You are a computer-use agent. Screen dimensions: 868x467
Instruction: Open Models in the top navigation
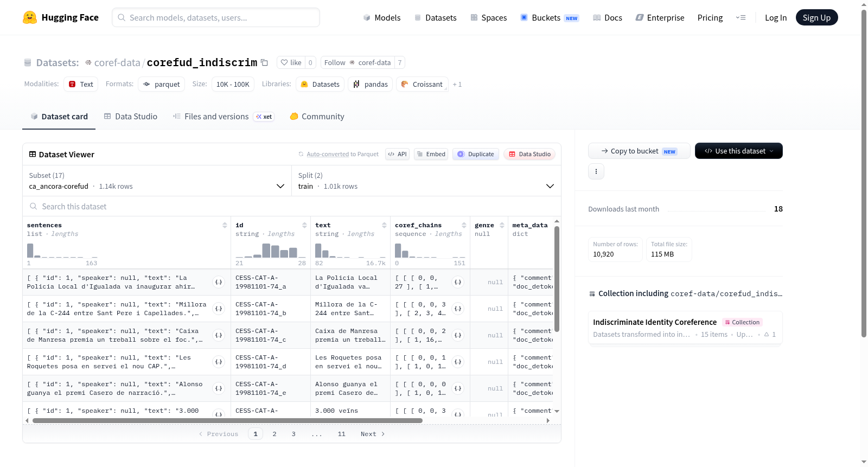pyautogui.click(x=382, y=17)
